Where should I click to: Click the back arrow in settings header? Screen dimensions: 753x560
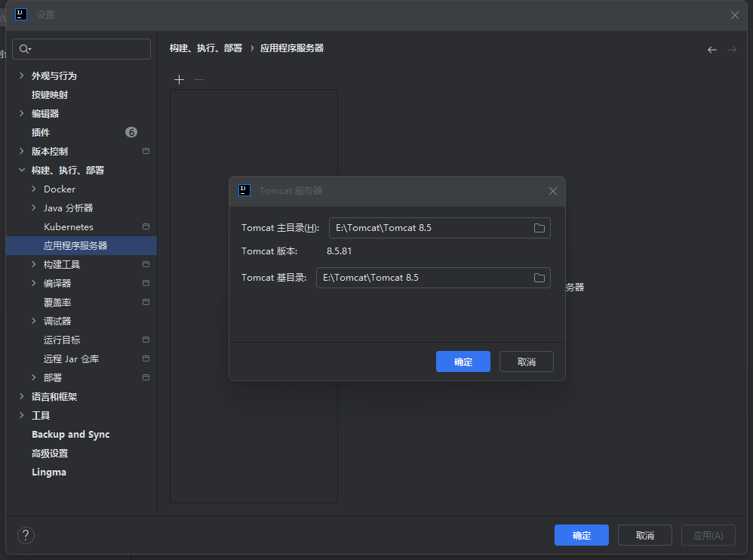pyautogui.click(x=712, y=50)
